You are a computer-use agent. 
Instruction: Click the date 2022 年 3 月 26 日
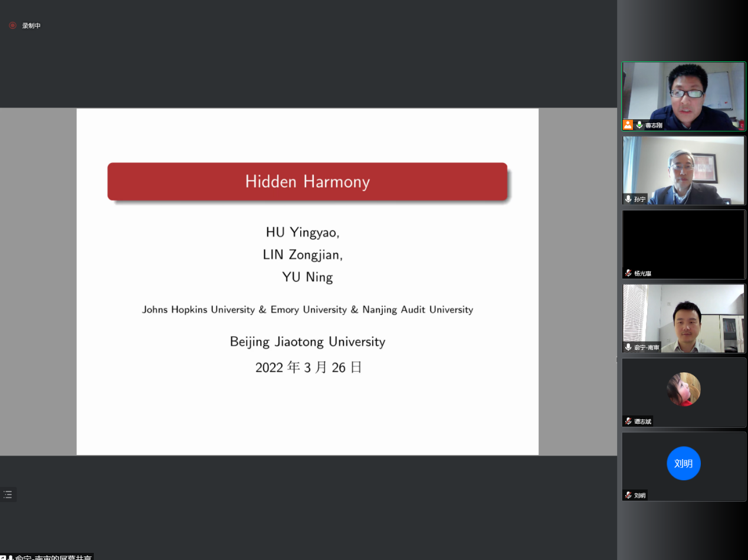point(309,368)
